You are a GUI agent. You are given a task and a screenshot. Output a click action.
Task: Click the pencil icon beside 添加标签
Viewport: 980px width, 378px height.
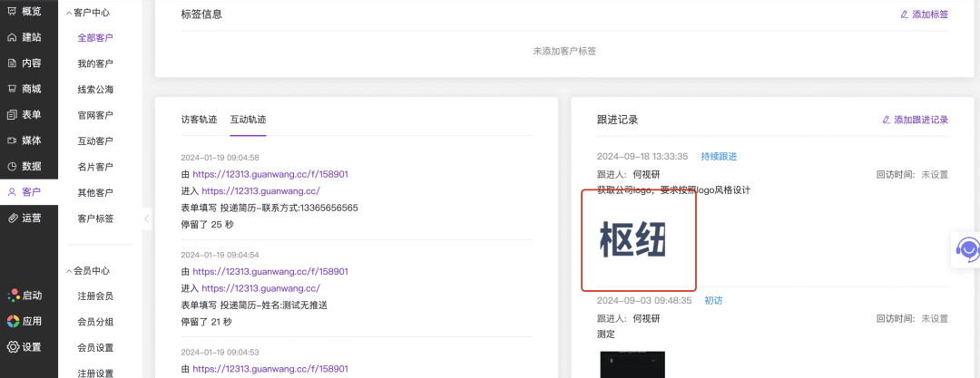coord(904,15)
